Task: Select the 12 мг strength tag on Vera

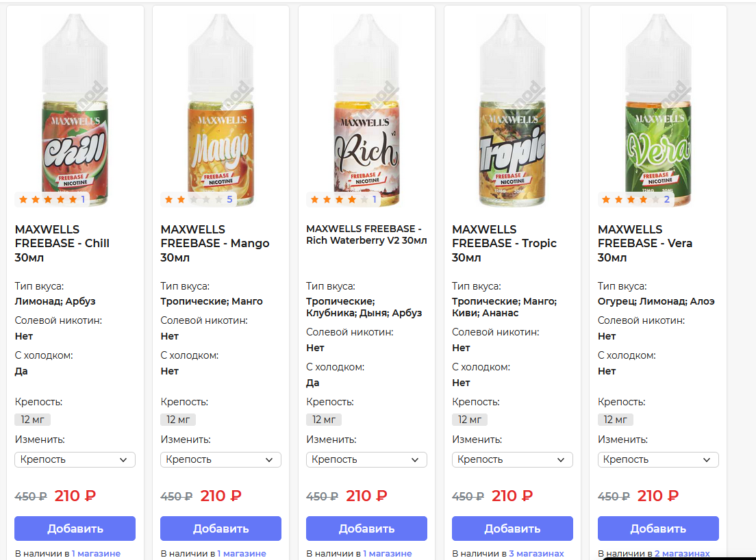Action: click(x=616, y=420)
